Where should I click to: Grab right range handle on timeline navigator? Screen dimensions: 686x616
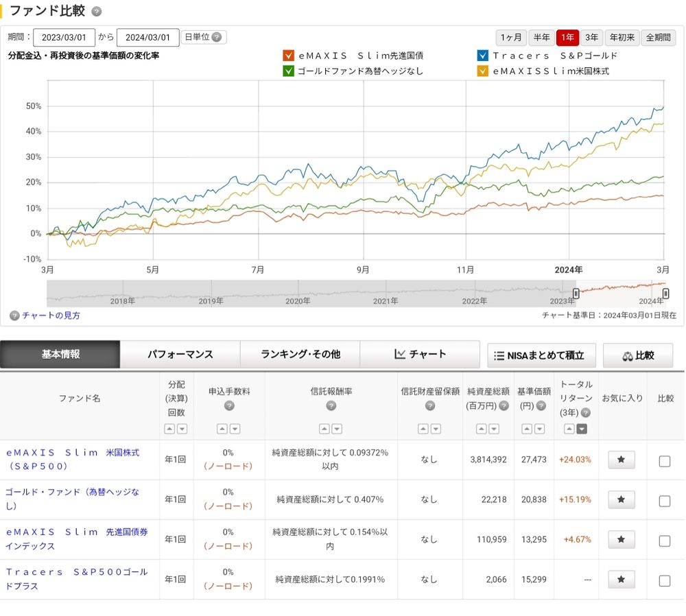665,294
